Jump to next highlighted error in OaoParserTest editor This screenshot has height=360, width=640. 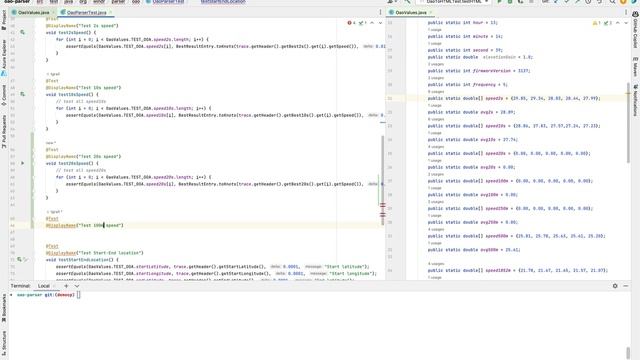click(x=380, y=23)
